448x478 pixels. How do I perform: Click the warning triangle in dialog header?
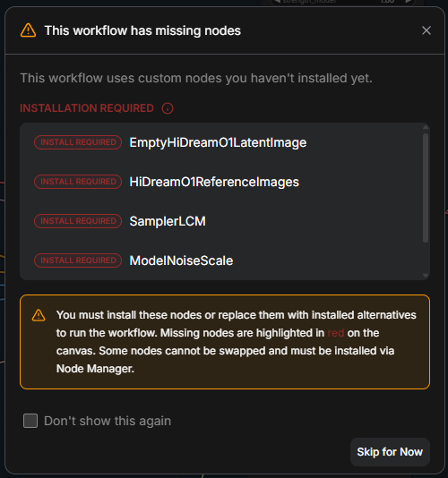tap(28, 30)
